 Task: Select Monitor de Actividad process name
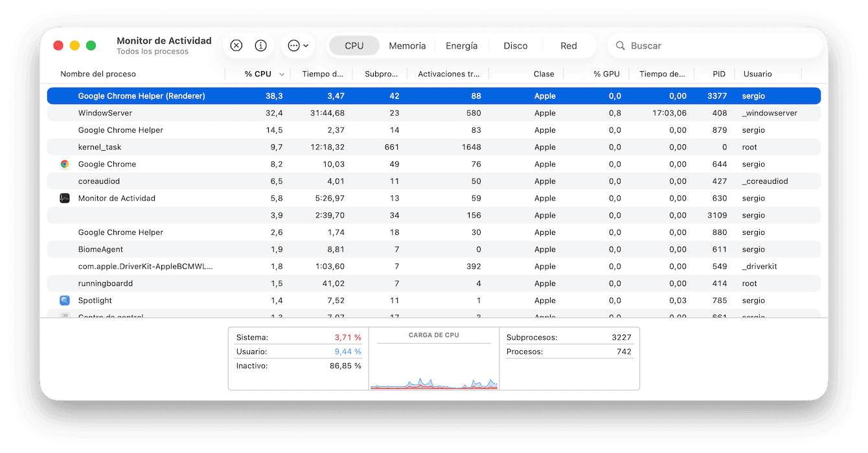pos(117,199)
